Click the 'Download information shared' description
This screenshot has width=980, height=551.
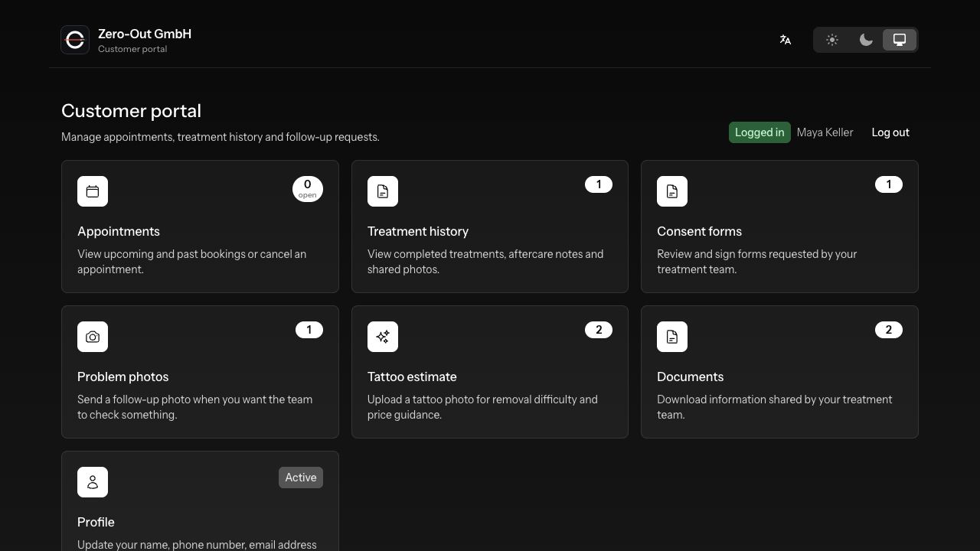pos(774,407)
